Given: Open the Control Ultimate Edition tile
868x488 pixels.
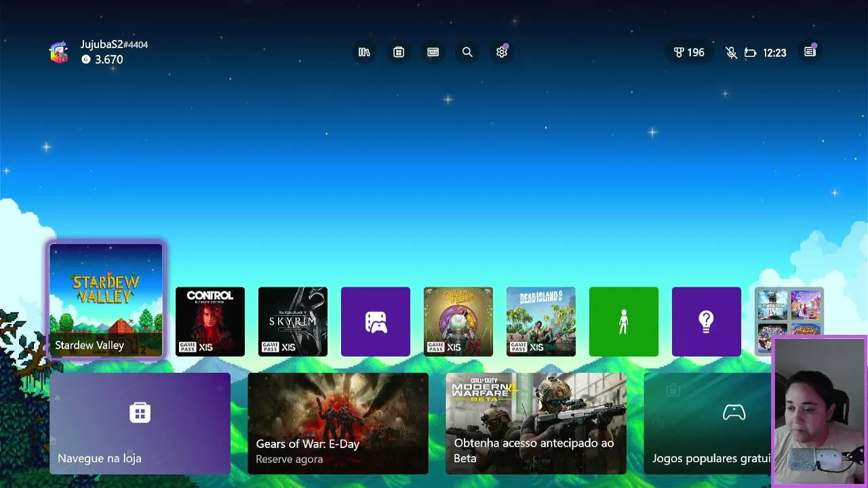Looking at the screenshot, I should (210, 322).
